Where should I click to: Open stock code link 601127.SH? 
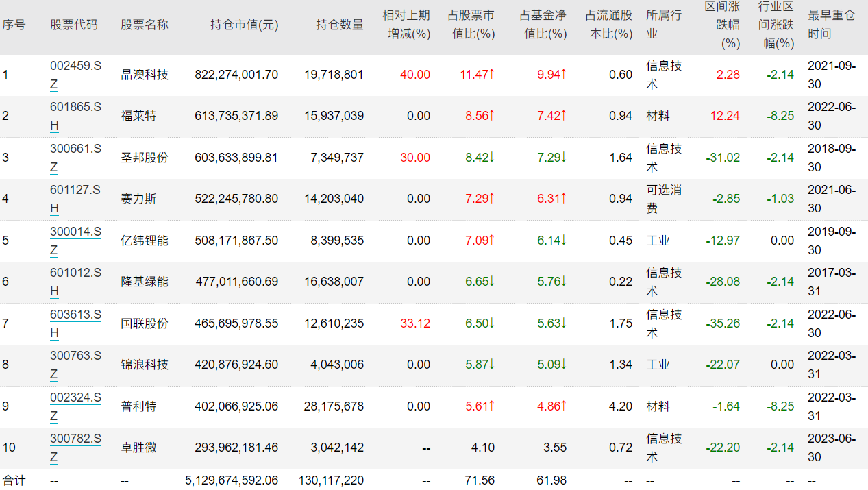coord(75,199)
